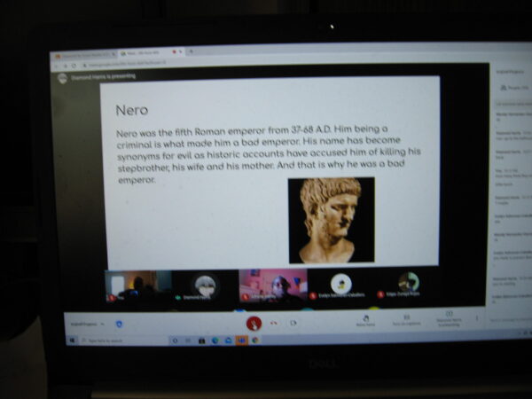Viewport: 532px width, 399px height.
Task: Open a new browser tab
Action: click(x=191, y=51)
